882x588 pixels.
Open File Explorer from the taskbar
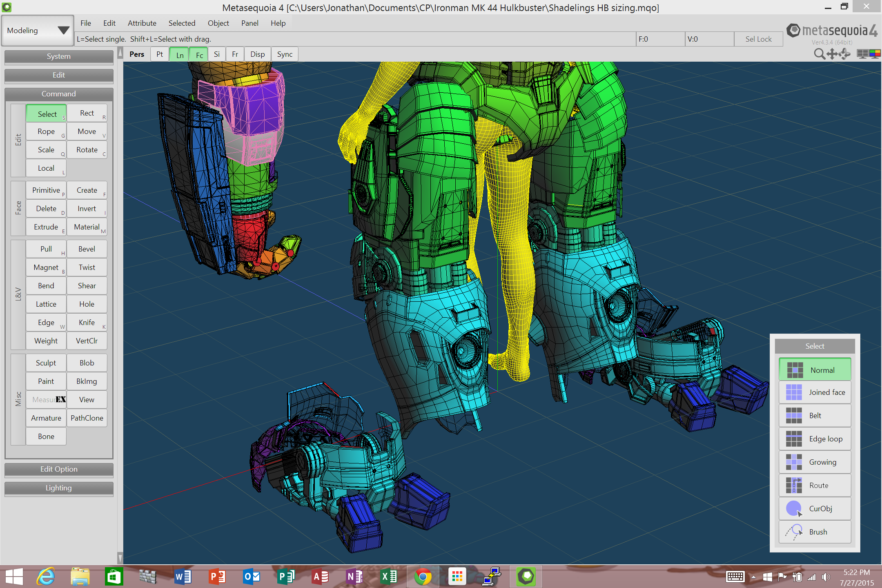(80, 577)
